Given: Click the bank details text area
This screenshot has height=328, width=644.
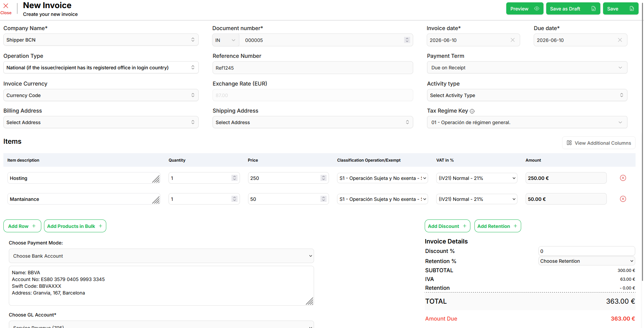Looking at the screenshot, I should coord(161,286).
